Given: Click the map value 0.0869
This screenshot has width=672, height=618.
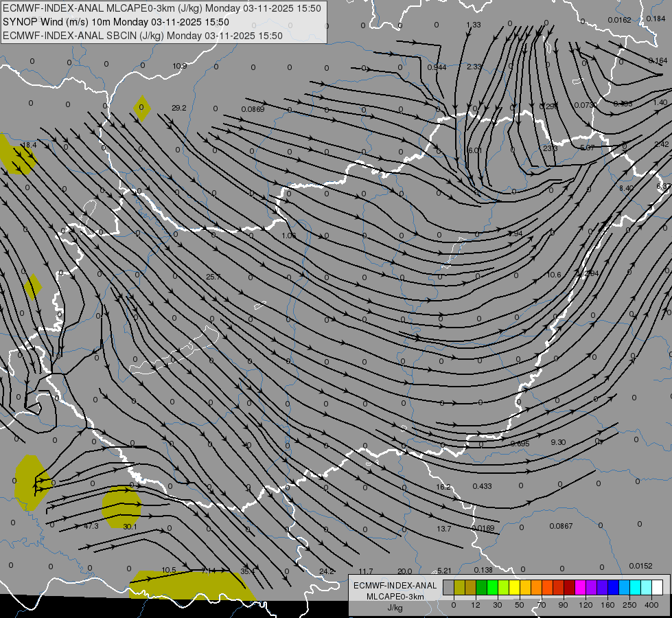Looking at the screenshot, I should pyautogui.click(x=253, y=109).
